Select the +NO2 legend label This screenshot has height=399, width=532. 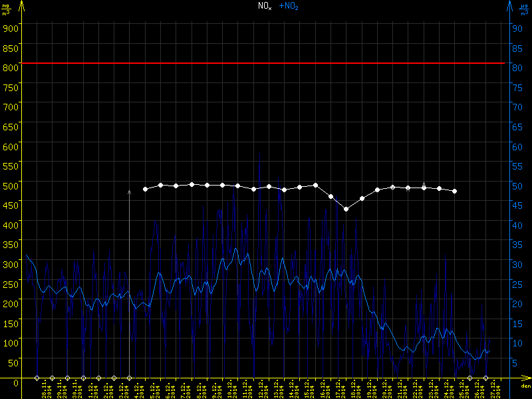coord(289,6)
